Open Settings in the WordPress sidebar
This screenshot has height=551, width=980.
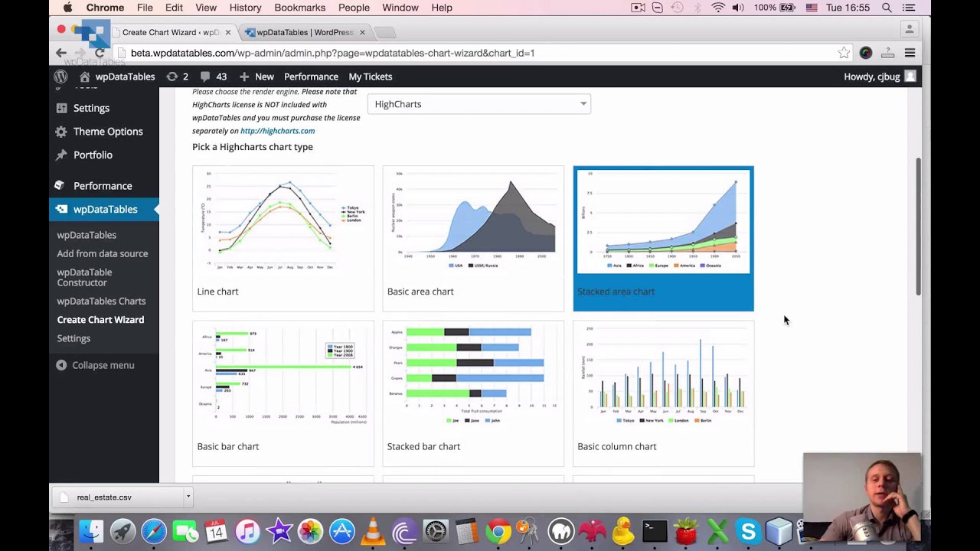pos(91,108)
